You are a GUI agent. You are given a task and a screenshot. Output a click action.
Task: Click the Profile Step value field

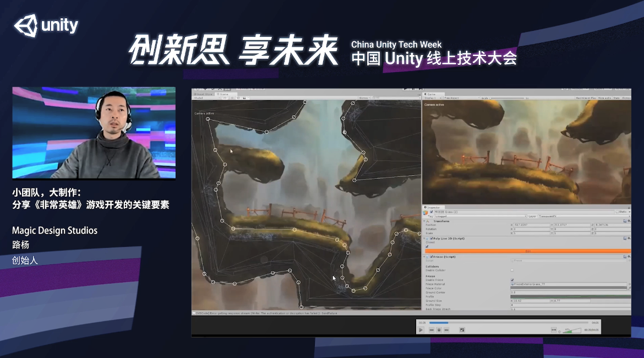pos(570,305)
